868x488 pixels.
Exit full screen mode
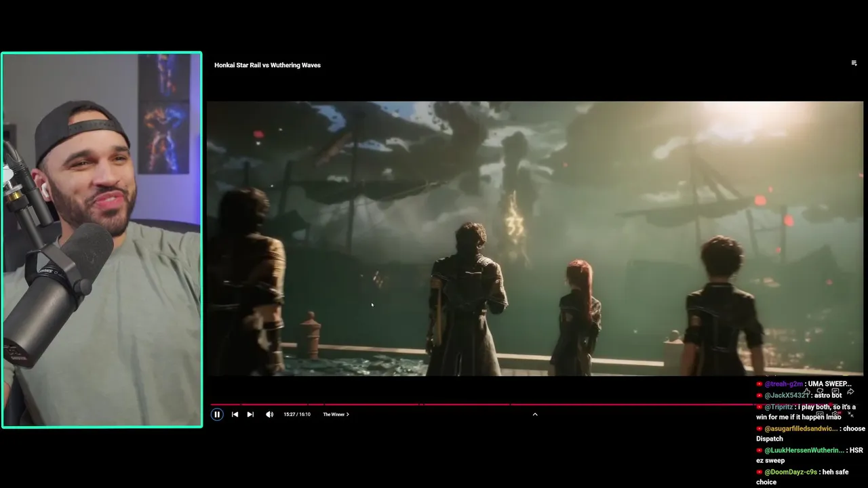(850, 414)
